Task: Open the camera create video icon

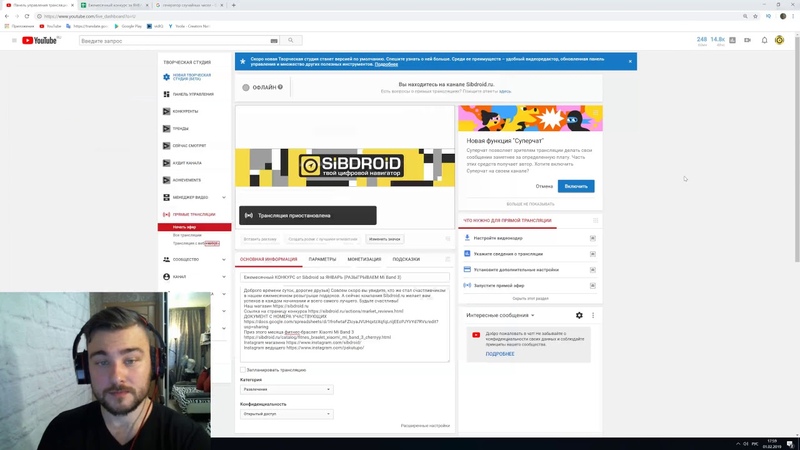Action: (747, 40)
